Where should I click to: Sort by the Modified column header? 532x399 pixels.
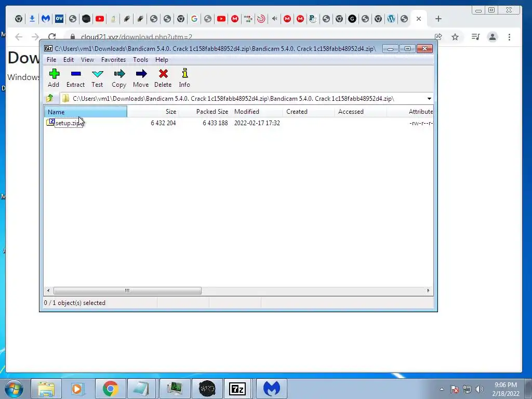coord(257,112)
